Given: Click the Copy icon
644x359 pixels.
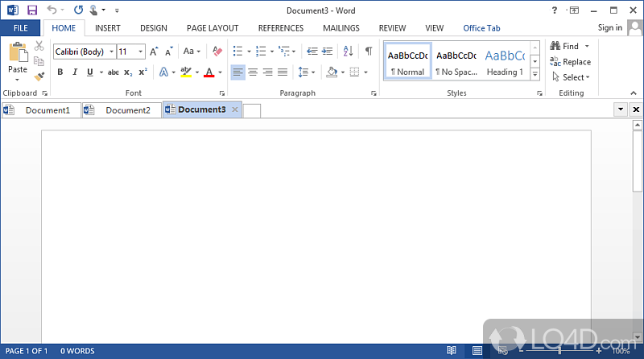Looking at the screenshot, I should click(x=39, y=61).
